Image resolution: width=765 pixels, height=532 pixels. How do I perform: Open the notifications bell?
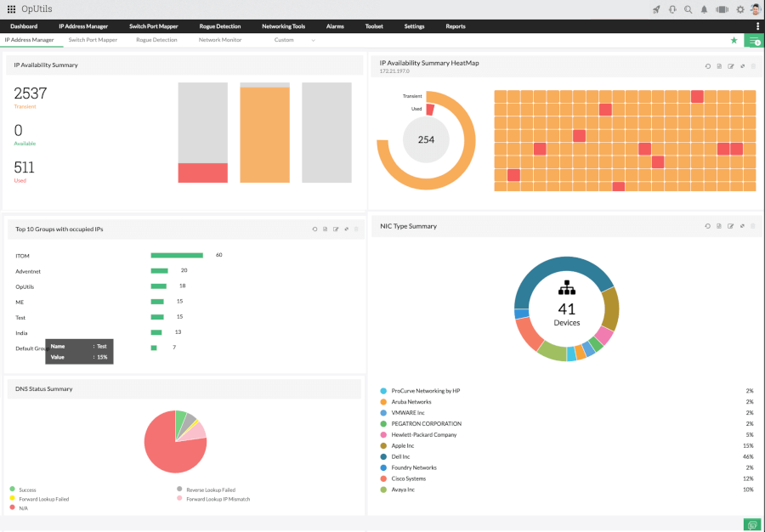point(704,9)
